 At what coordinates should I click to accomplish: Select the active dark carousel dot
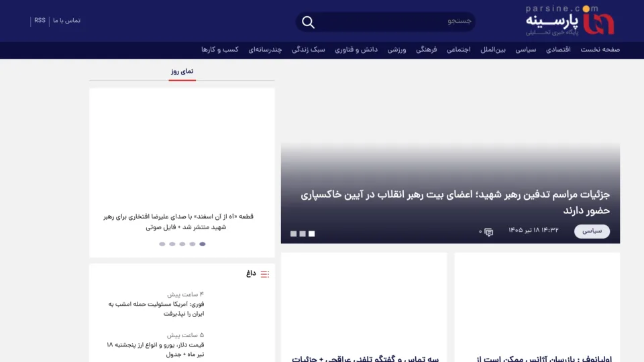point(203,244)
